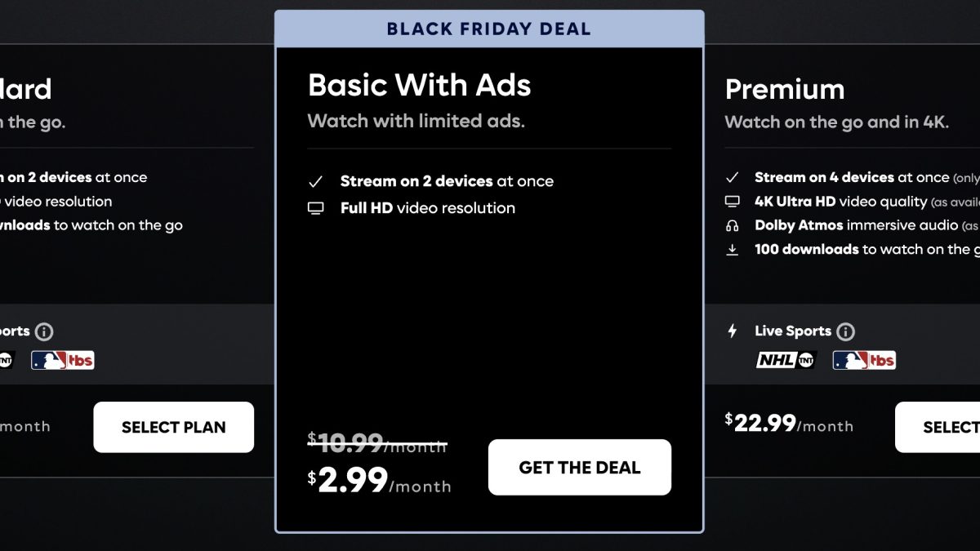The width and height of the screenshot is (980, 551).
Task: Click the checkmark beside Basic plan's Stream on 2 devices
Action: point(315,181)
